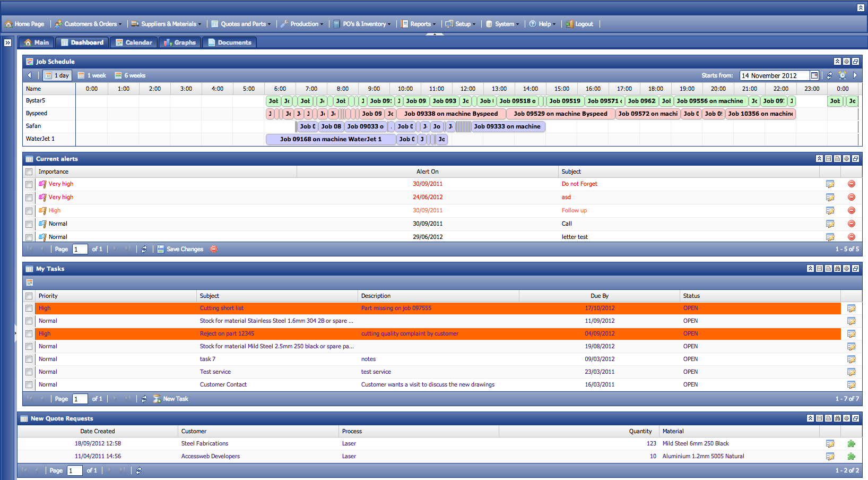Open the settings gear on the Current alerts panel
The image size is (868, 480).
[845, 159]
